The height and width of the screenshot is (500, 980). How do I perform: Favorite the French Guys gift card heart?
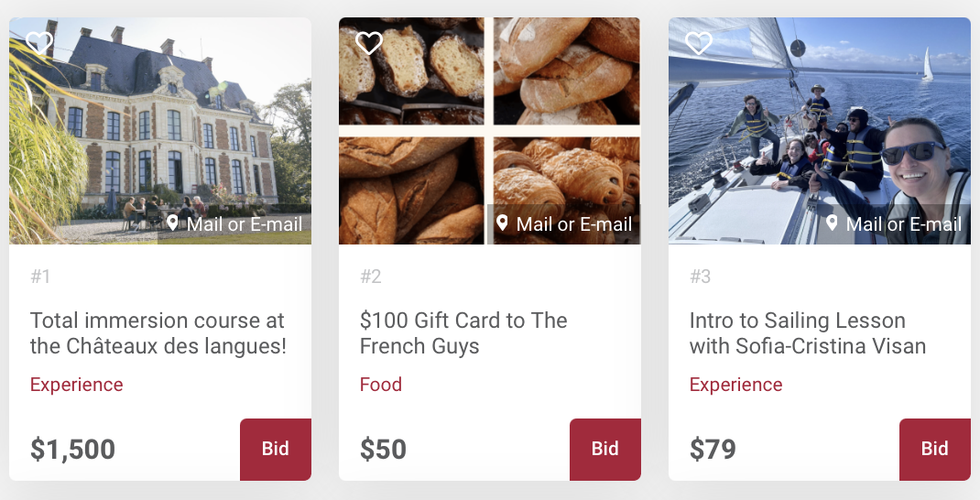click(x=368, y=43)
